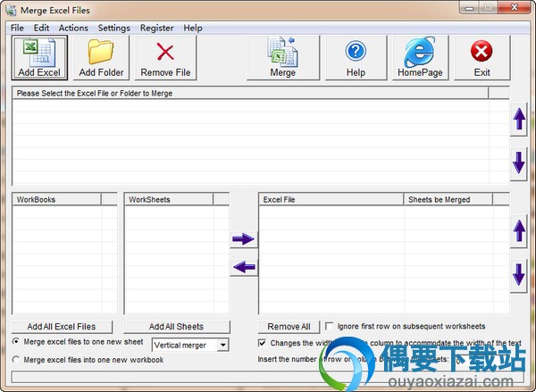Screen dimensions: 536x392
Task: Remove selected sheet with the left arrow
Action: 243,267
